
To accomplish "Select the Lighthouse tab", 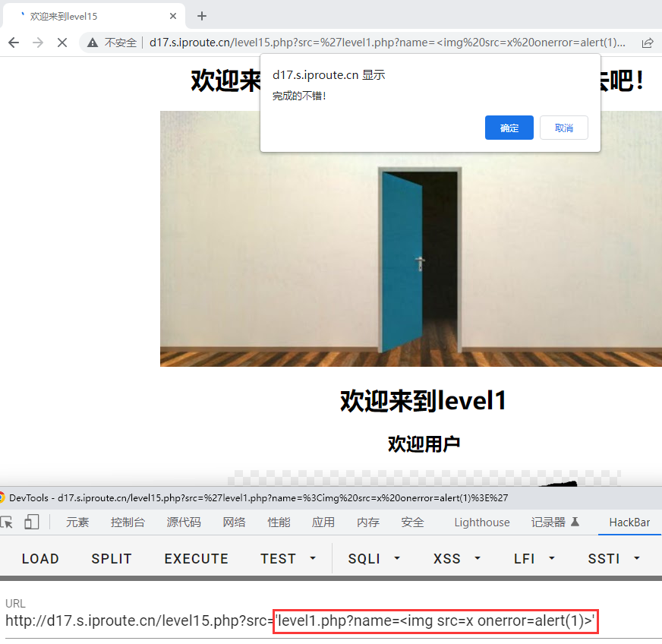I will pyautogui.click(x=482, y=522).
